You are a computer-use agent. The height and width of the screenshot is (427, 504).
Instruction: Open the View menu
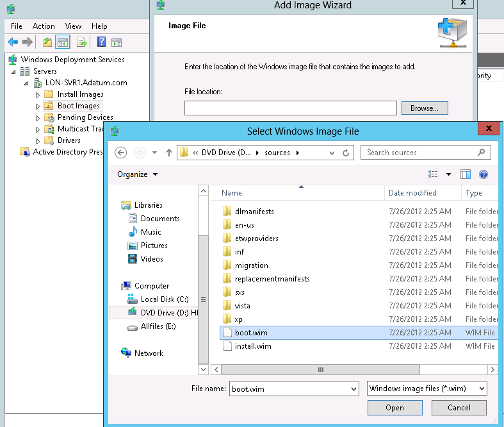click(x=73, y=26)
